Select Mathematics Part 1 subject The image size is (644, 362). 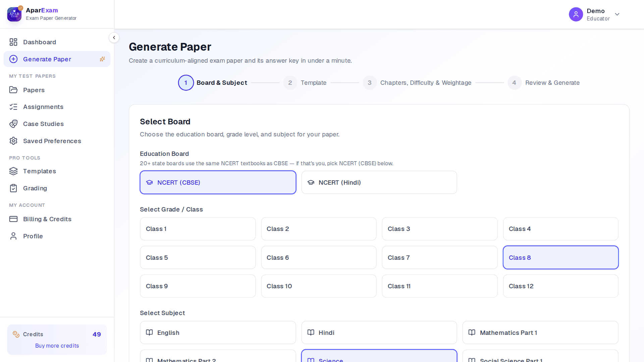click(x=540, y=333)
